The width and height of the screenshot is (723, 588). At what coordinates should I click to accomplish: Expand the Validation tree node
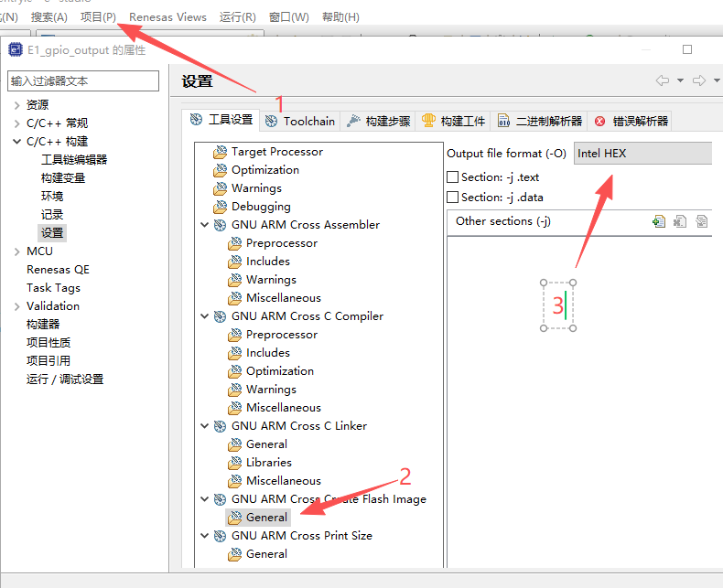coord(17,306)
